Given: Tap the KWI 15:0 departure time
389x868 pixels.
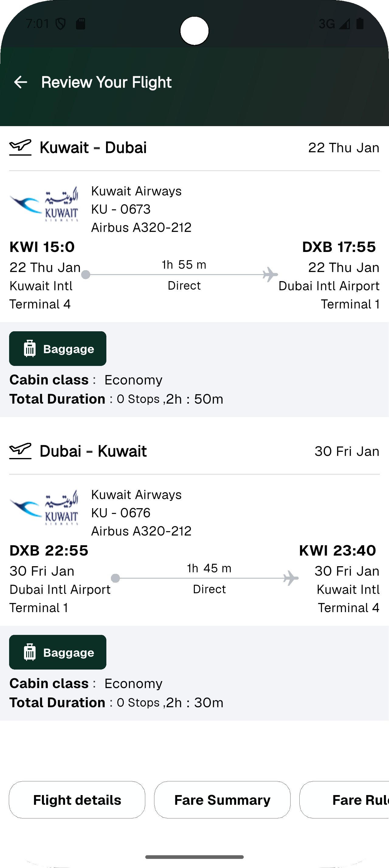Looking at the screenshot, I should [x=42, y=247].
